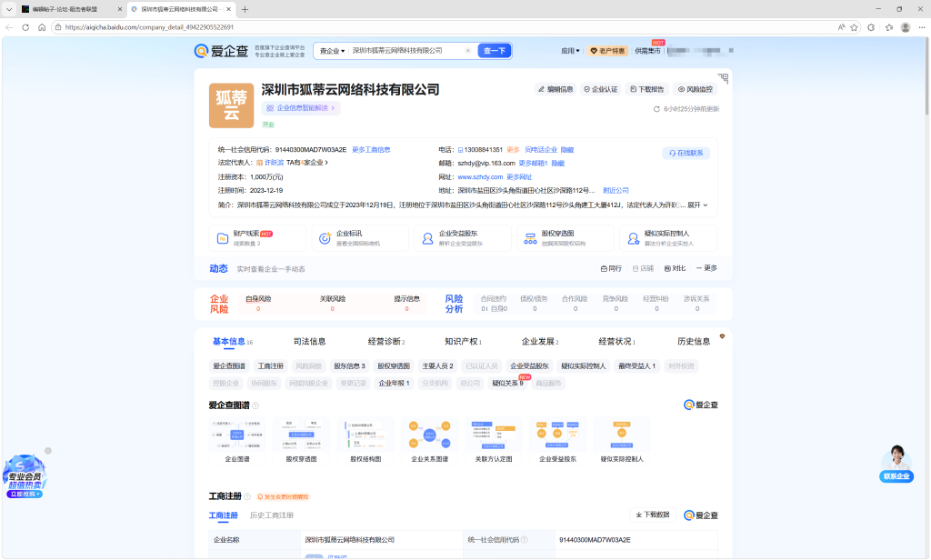931x560 pixels.
Task: Switch to the 司法信息 tab
Action: pos(309,342)
